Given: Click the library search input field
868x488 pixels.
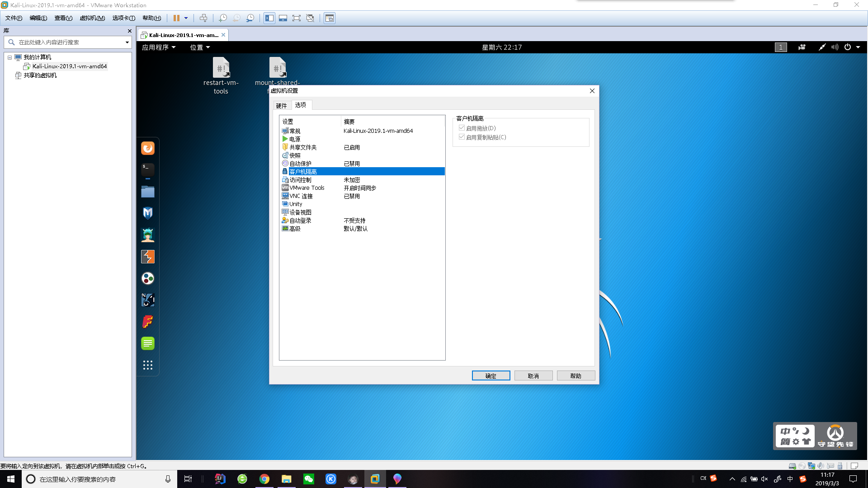Looking at the screenshot, I should 68,42.
